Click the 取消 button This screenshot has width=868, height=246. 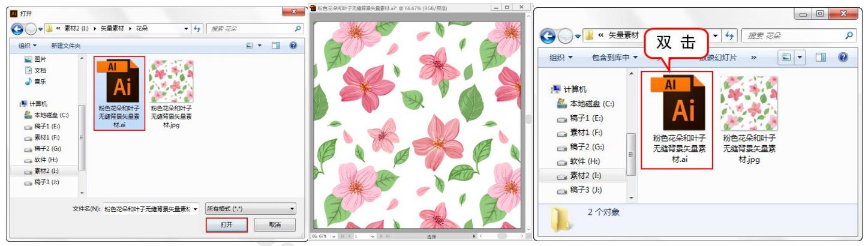(x=275, y=224)
